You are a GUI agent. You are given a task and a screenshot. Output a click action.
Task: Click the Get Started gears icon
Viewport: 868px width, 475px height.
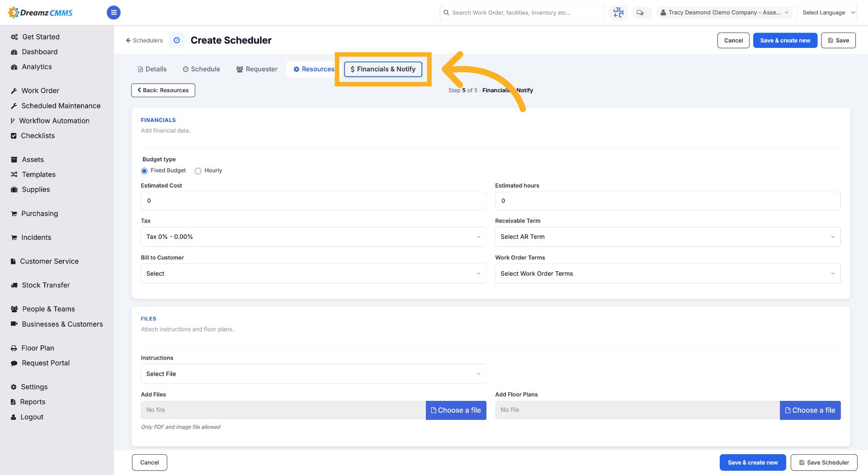[x=14, y=37]
